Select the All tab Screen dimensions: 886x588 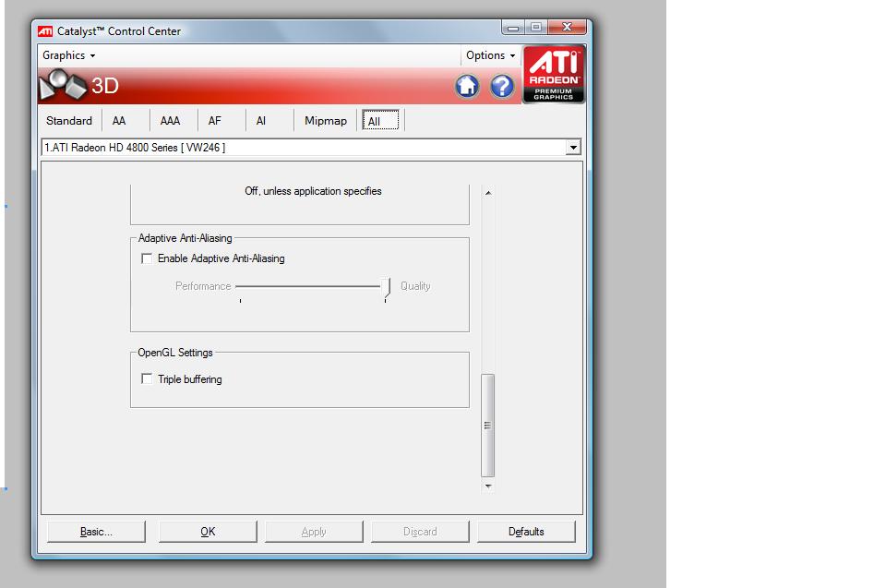pos(380,120)
